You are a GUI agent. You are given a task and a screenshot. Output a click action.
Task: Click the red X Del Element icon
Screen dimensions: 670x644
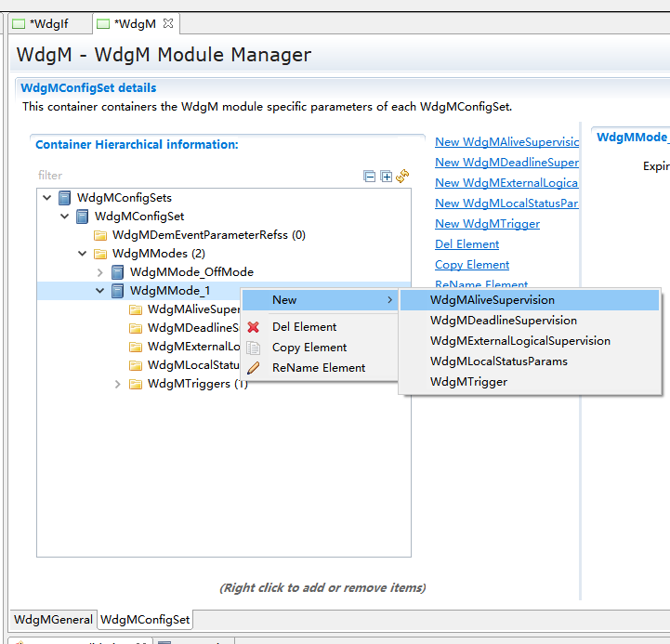pyautogui.click(x=253, y=327)
